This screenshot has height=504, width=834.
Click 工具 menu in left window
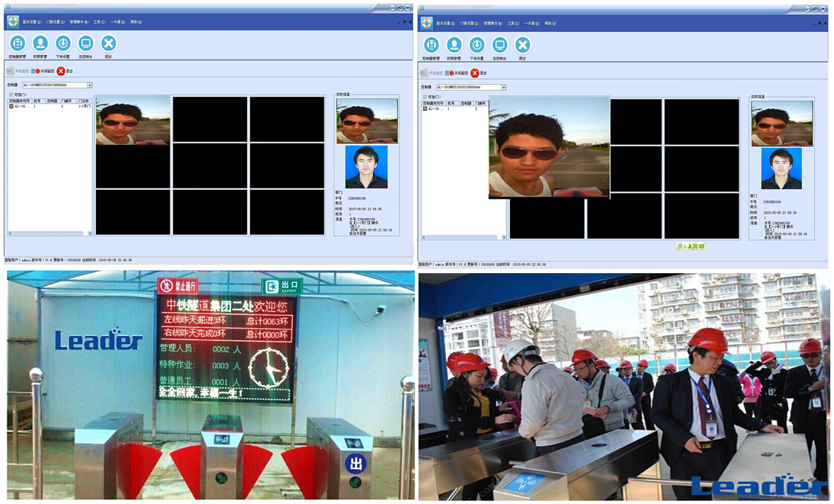click(x=99, y=22)
